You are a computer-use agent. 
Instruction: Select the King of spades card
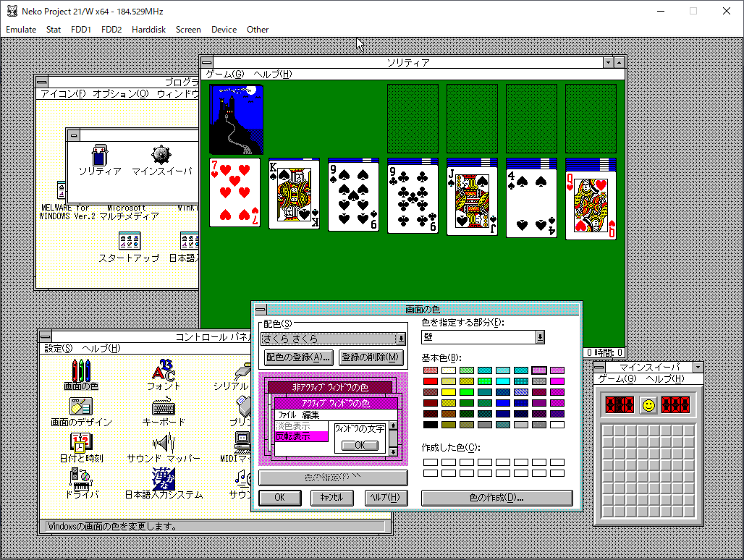point(294,195)
